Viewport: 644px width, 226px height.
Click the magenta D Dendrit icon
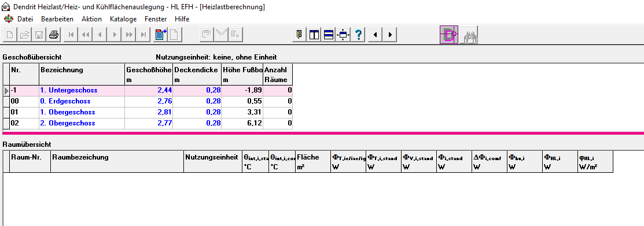coord(449,35)
